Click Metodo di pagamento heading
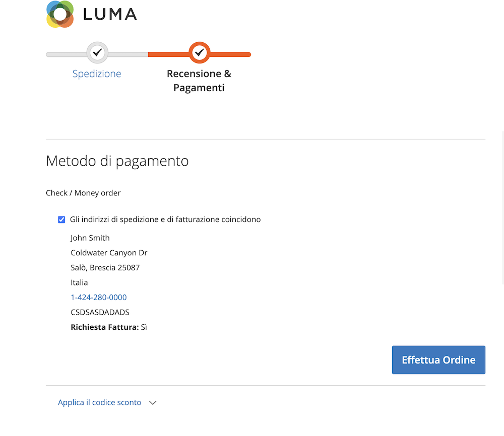This screenshot has height=436, width=504. (x=117, y=161)
